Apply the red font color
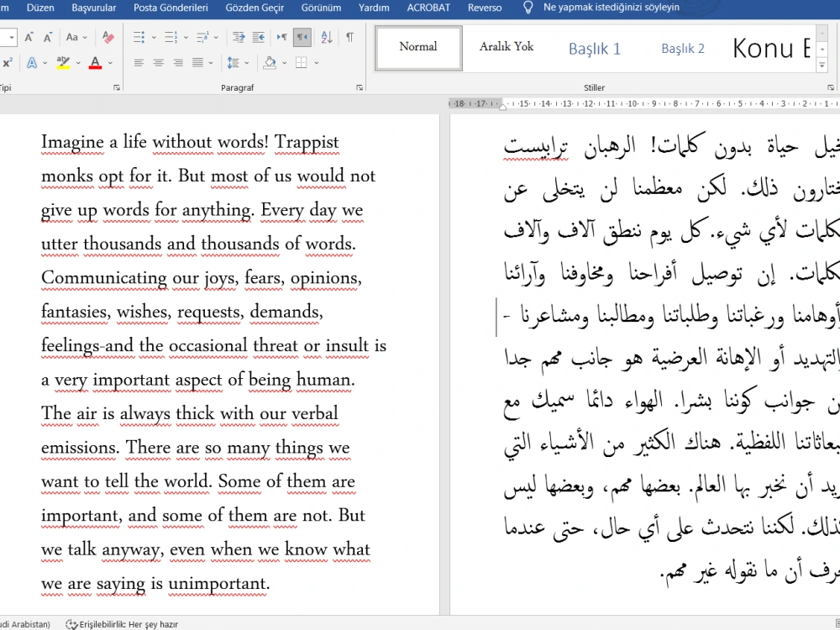Image resolution: width=840 pixels, height=630 pixels. pyautogui.click(x=96, y=63)
